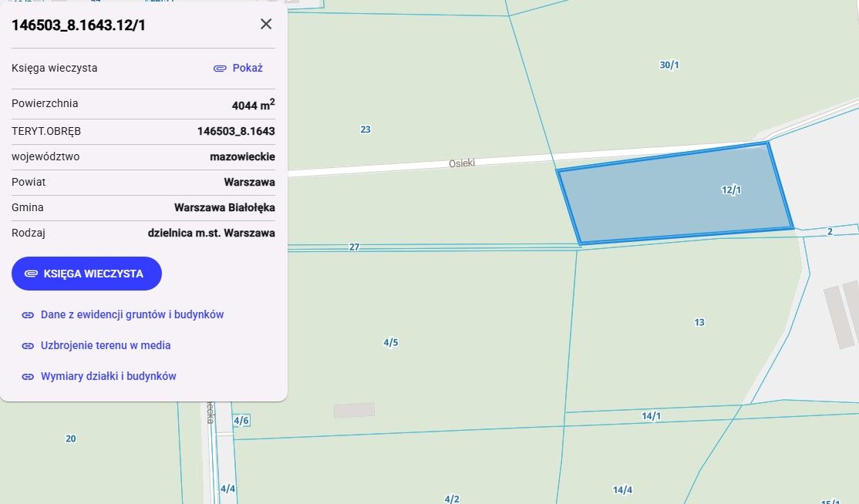Select parcel 23 near the Osieki road
Image resolution: width=859 pixels, height=504 pixels.
click(365, 129)
